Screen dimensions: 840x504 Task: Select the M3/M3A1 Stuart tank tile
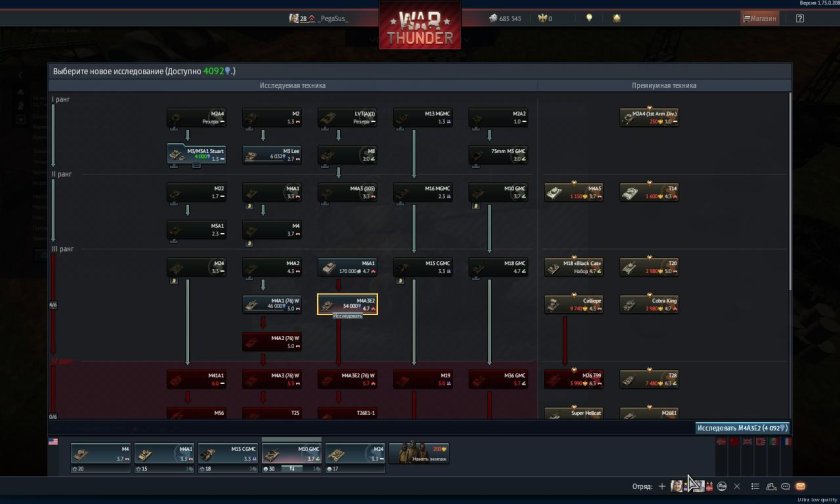click(195, 155)
